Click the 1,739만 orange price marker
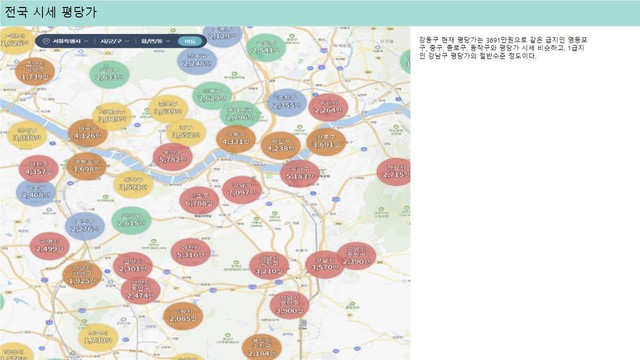 pos(35,72)
